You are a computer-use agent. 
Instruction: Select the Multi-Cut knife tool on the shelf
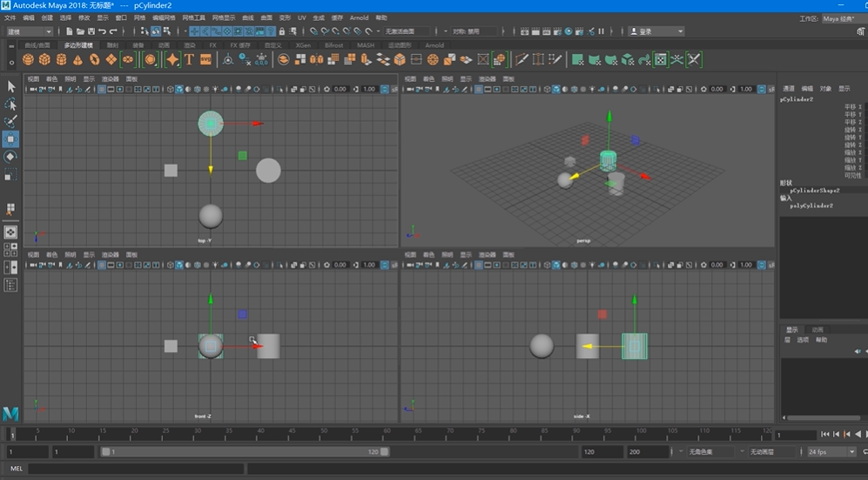click(521, 59)
